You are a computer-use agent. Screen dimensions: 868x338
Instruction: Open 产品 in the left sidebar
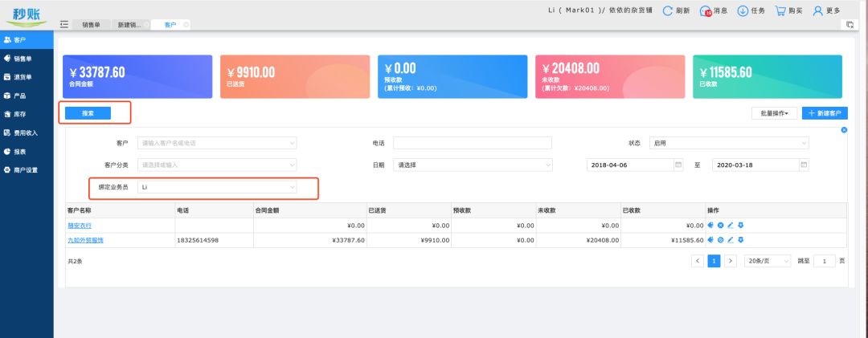27,96
